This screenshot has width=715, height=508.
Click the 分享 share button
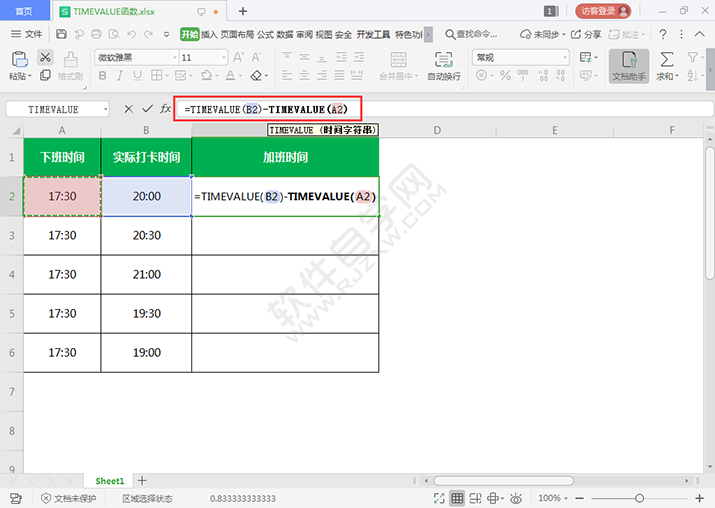point(586,34)
